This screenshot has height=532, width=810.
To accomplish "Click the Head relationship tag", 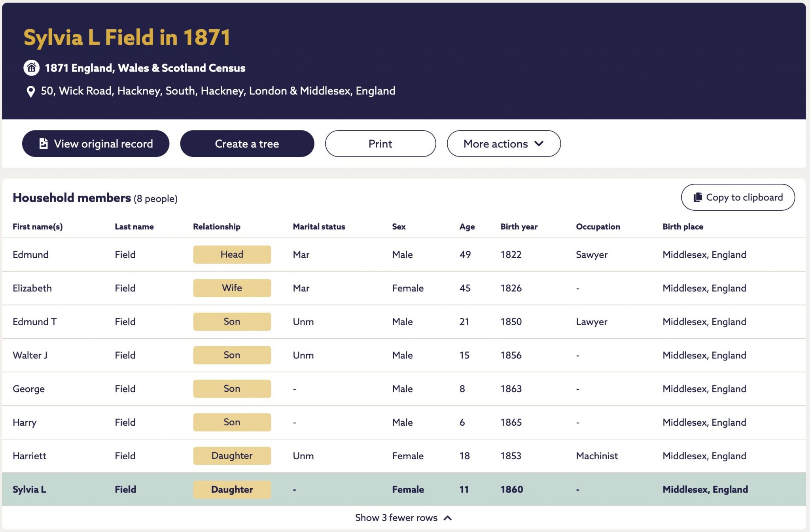I will coord(232,255).
